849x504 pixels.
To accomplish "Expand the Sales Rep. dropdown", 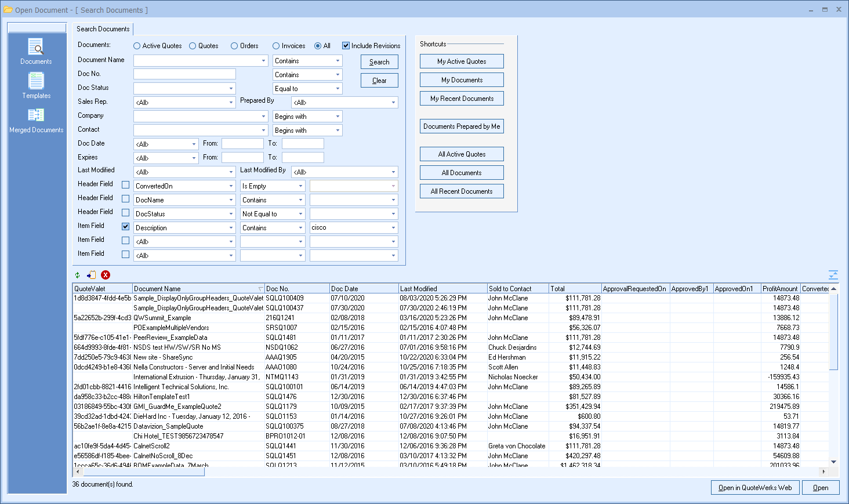I will coord(231,103).
